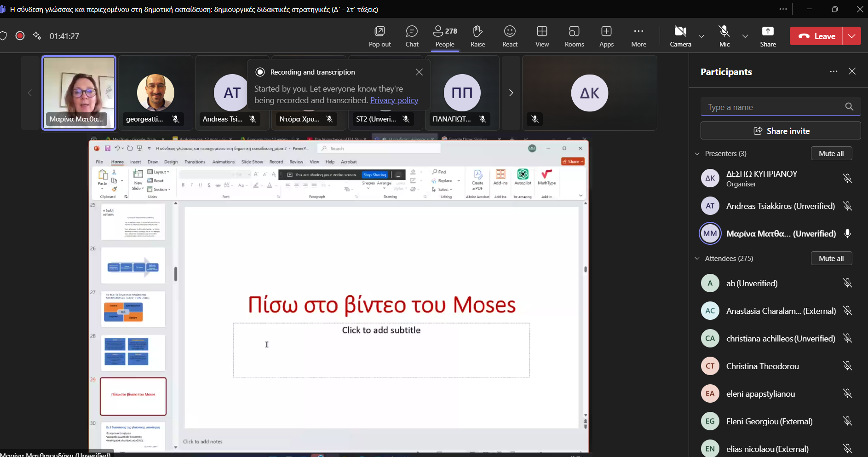The image size is (868, 457).
Task: Collapse the Presenters section
Action: tap(697, 154)
